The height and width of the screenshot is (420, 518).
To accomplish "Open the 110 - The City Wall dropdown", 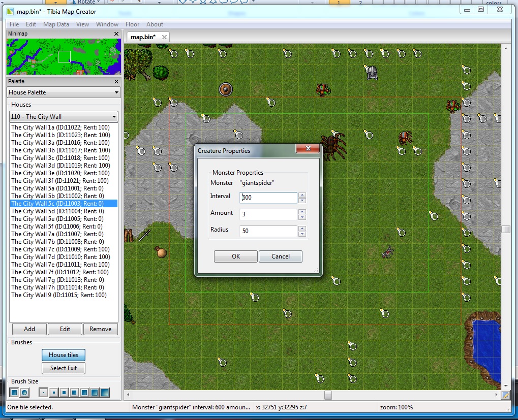I will click(64, 117).
